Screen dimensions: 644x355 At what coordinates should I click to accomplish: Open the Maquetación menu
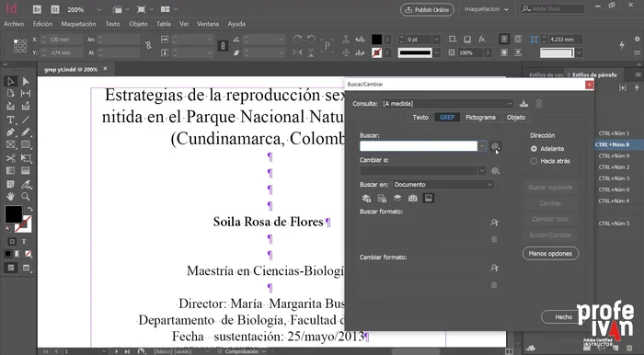78,24
